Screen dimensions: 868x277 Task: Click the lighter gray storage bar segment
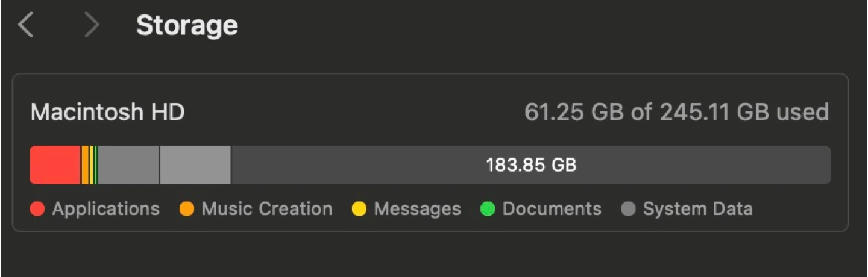195,165
